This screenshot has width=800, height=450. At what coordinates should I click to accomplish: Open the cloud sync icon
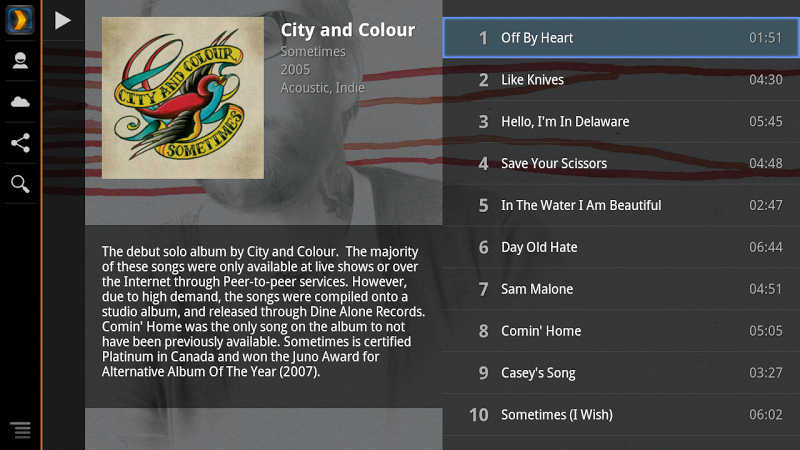coord(20,102)
